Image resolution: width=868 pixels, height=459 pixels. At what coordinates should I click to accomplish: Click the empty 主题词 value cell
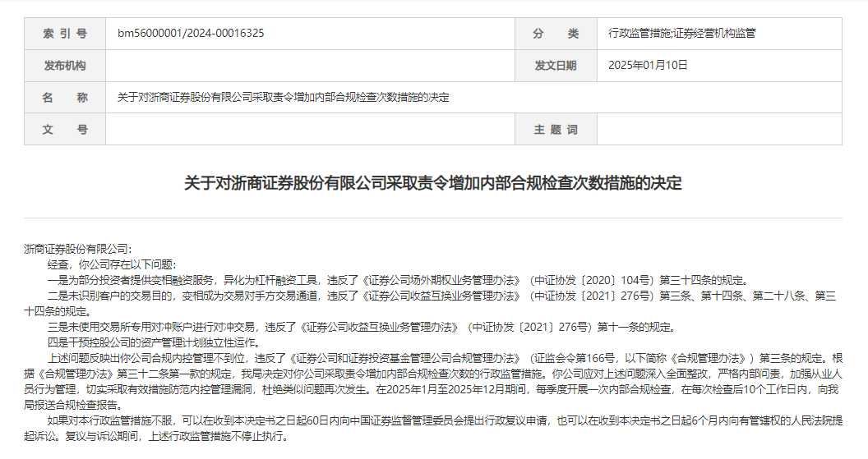[x=719, y=130]
